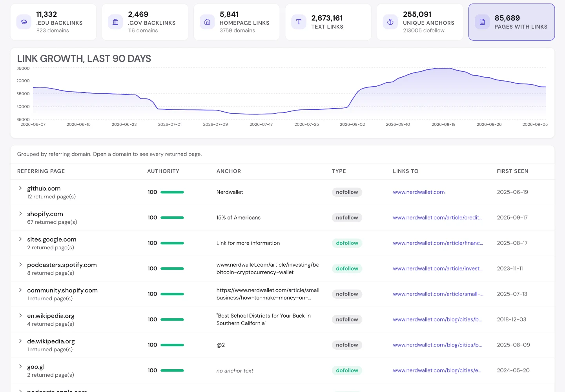The height and width of the screenshot is (392, 565).
Task: Click the 2023-11-11 first seen date
Action: (510, 269)
